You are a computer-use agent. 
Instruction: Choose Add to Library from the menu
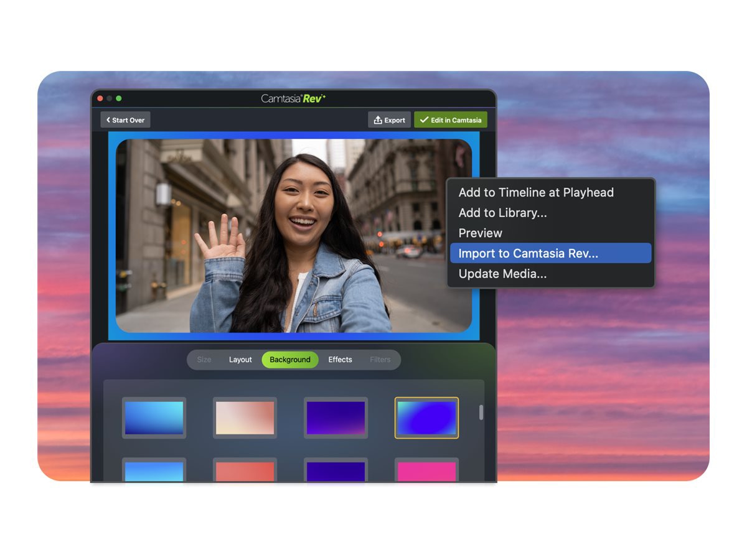pyautogui.click(x=502, y=213)
